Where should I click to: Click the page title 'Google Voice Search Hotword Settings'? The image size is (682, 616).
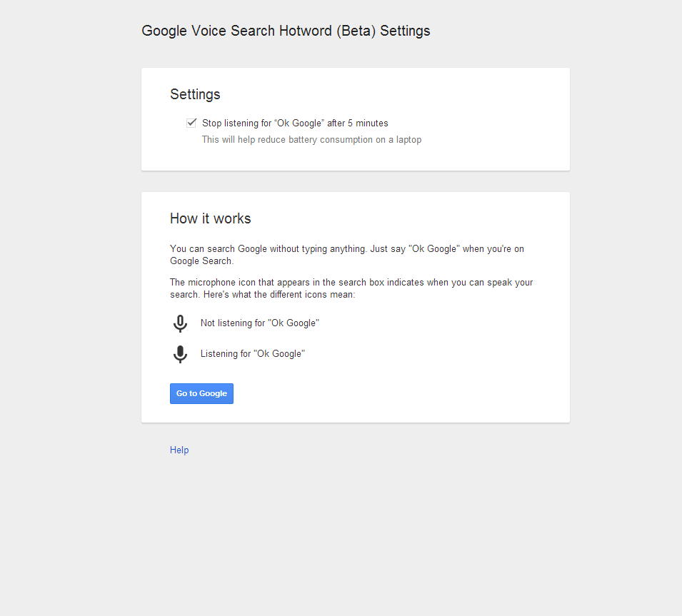coord(286,31)
